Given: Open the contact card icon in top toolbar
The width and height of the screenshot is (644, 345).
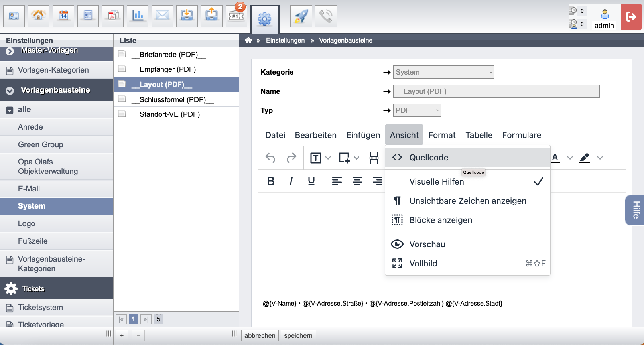Looking at the screenshot, I should (x=14, y=16).
